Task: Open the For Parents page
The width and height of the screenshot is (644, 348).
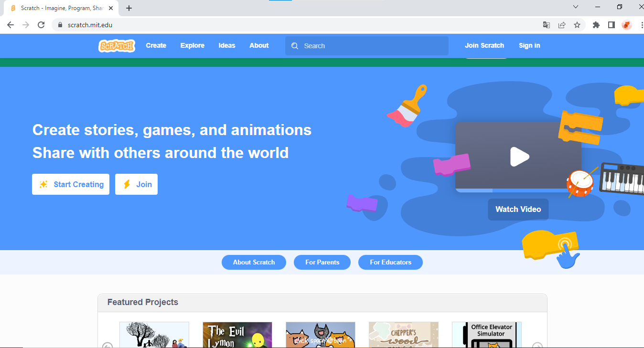Action: [x=322, y=262]
